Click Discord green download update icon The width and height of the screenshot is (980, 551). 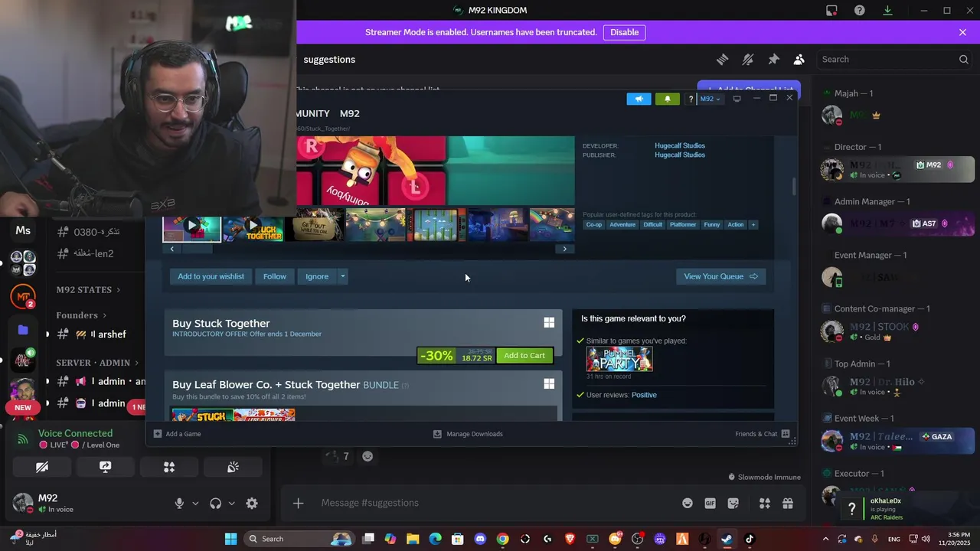point(887,10)
